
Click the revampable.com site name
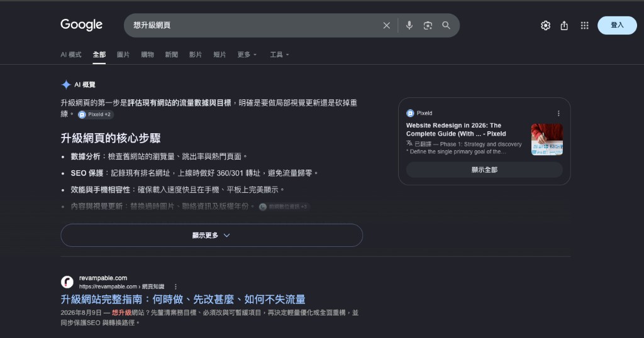pyautogui.click(x=103, y=278)
